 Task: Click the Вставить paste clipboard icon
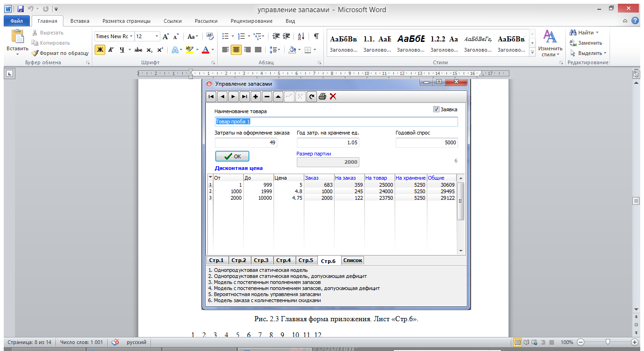(17, 36)
